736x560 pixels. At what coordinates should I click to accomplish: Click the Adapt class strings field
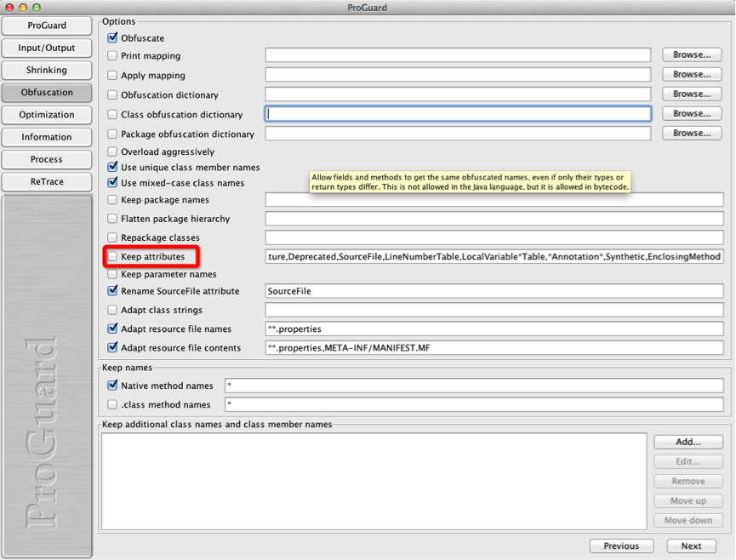tap(494, 310)
